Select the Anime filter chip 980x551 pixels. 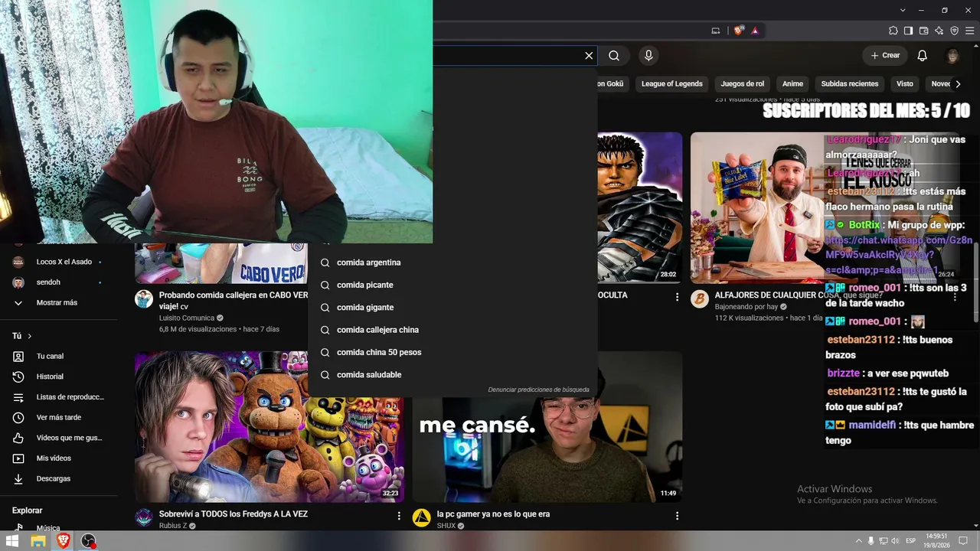(792, 84)
